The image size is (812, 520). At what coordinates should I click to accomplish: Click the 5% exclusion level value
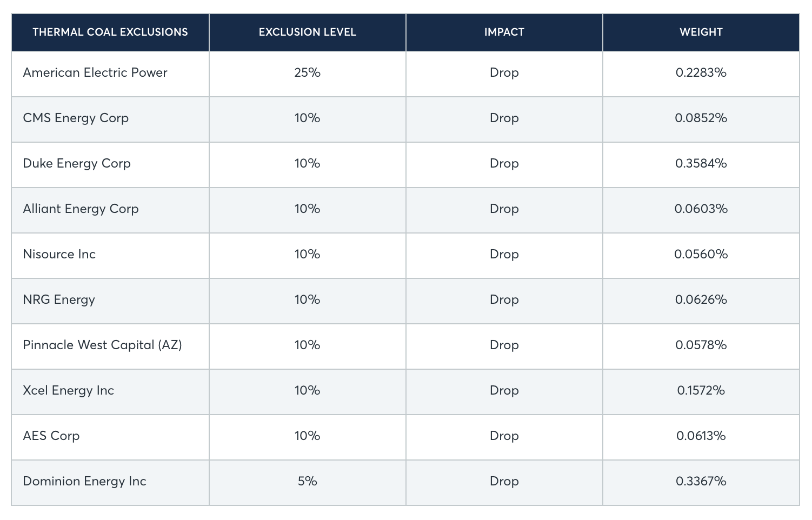click(307, 482)
